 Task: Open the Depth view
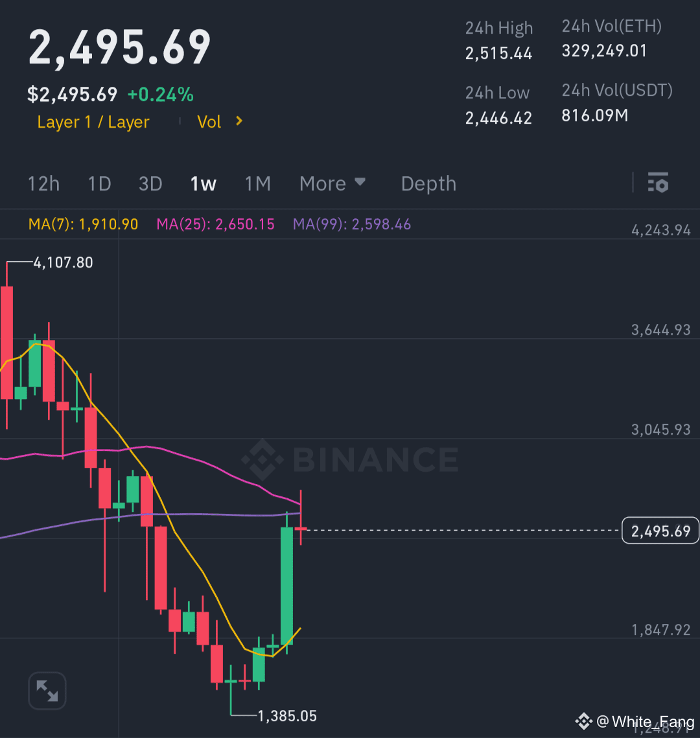click(x=428, y=183)
